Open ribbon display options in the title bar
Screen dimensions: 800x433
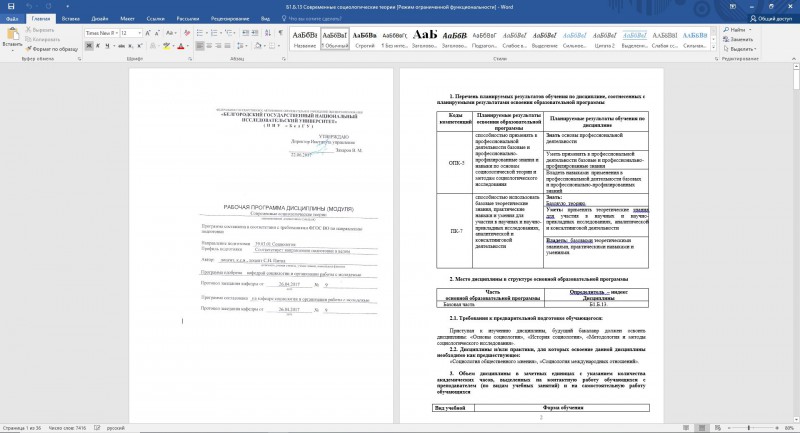click(x=733, y=6)
